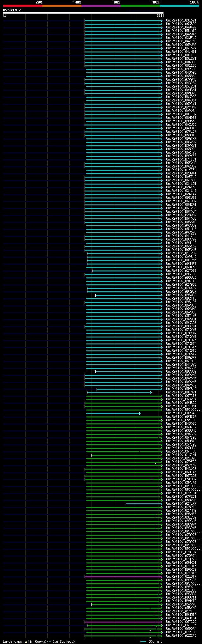The width and height of the screenshot is (202, 644).
Task: Click gap marker on A7PEC2 row
Action: (x=155, y=463)
